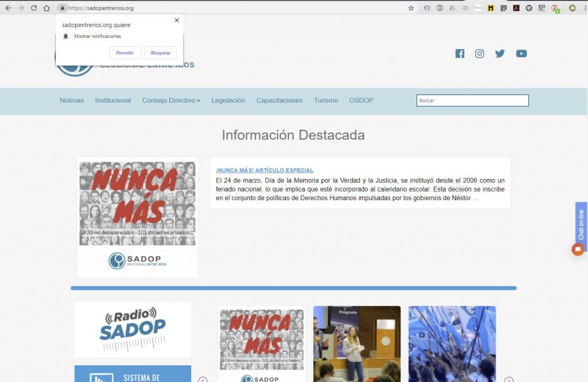The image size is (588, 382).
Task: Reload the current page
Action: pos(34,8)
